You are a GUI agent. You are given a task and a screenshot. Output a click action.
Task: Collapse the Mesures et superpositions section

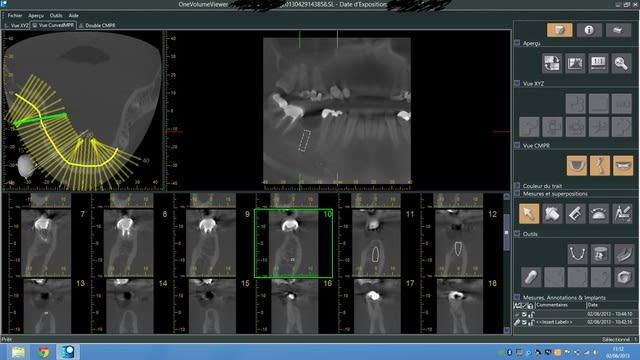(x=517, y=193)
